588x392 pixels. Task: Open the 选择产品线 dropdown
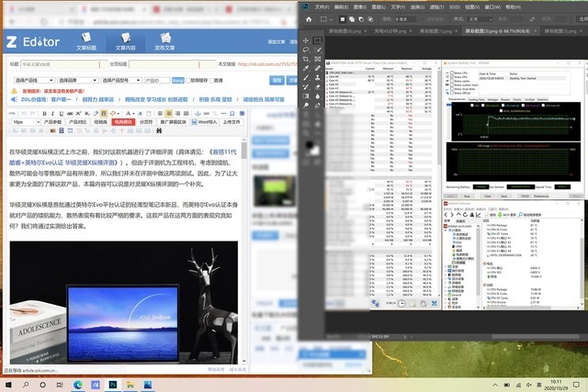pos(34,80)
